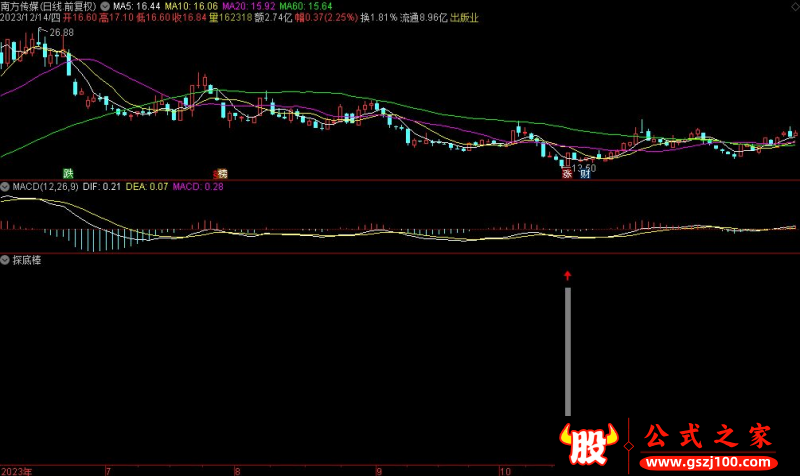Click the 榜 event marker icon
This screenshot has width=800, height=476.
point(221,173)
